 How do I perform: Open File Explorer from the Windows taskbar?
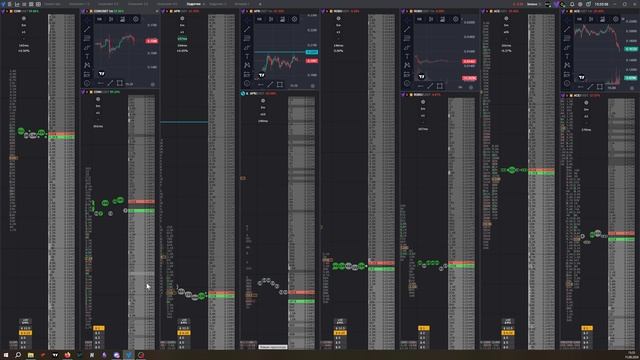tap(31, 355)
